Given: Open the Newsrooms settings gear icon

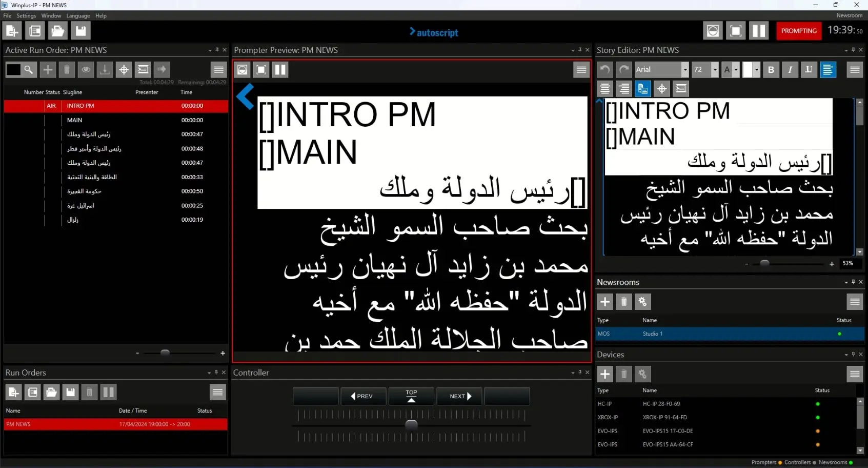Looking at the screenshot, I should tap(642, 302).
